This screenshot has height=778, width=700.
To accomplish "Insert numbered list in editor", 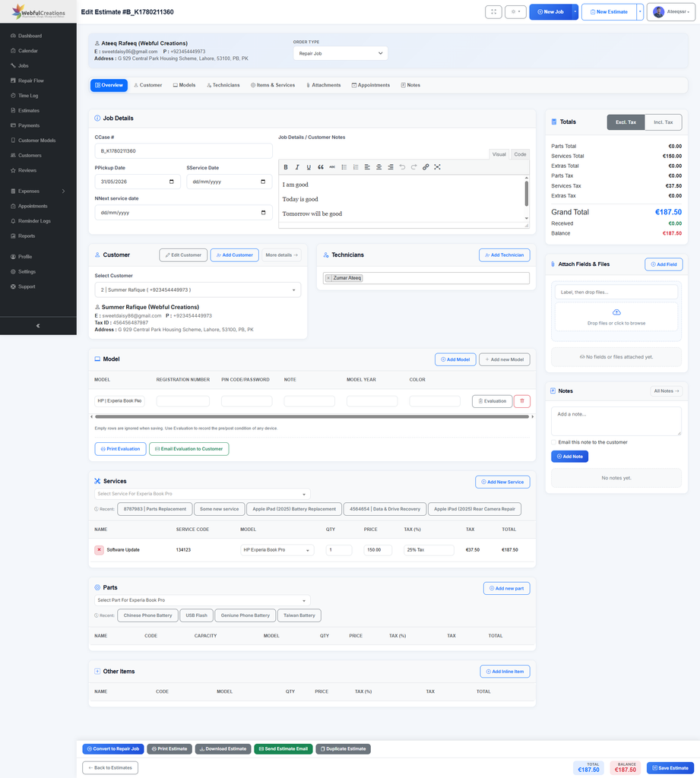I will [x=356, y=167].
